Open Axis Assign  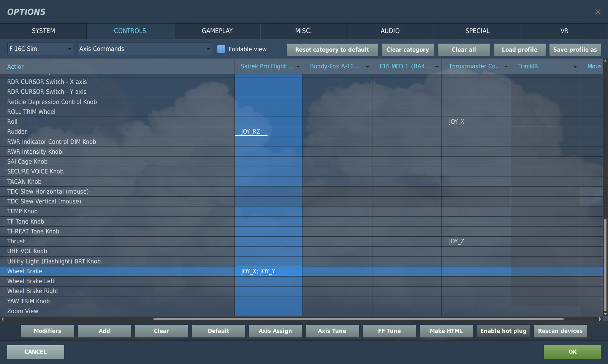tap(275, 331)
